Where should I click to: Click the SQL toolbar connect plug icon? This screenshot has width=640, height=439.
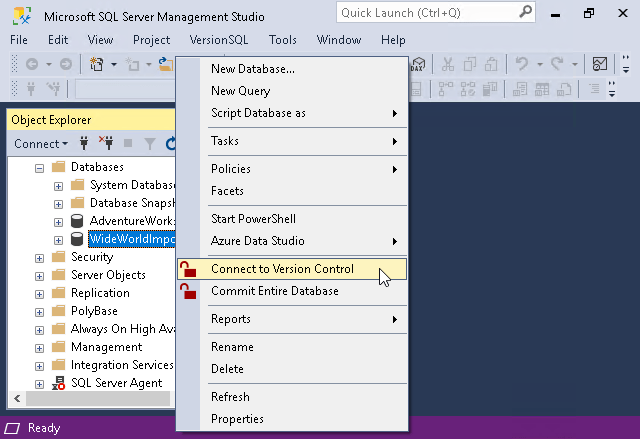[x=31, y=89]
